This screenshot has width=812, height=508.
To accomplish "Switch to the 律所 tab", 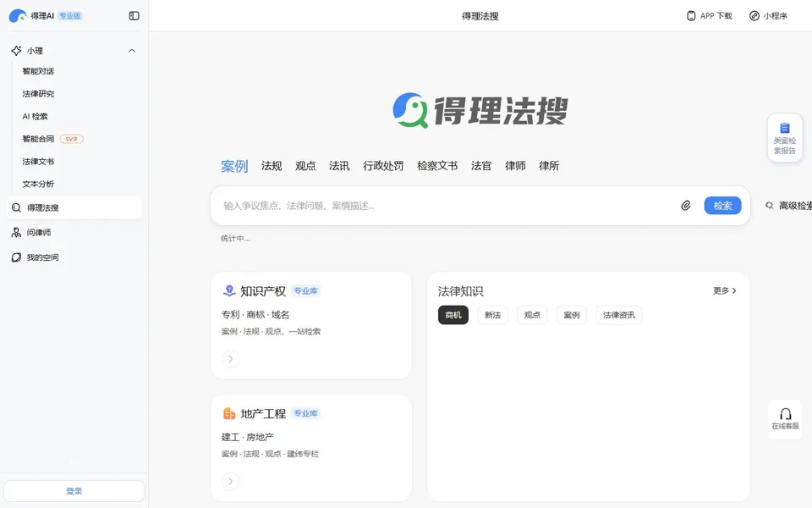I will pyautogui.click(x=549, y=166).
